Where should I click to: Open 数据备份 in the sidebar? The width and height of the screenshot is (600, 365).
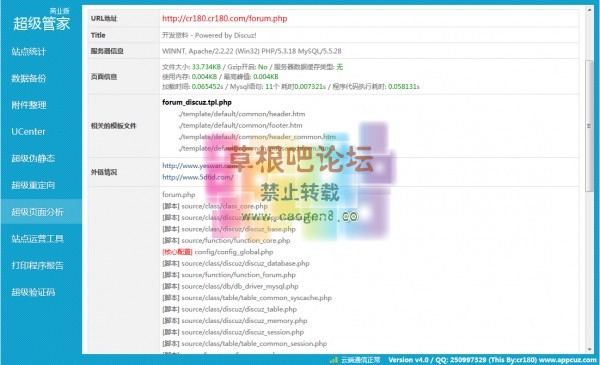coord(29,78)
